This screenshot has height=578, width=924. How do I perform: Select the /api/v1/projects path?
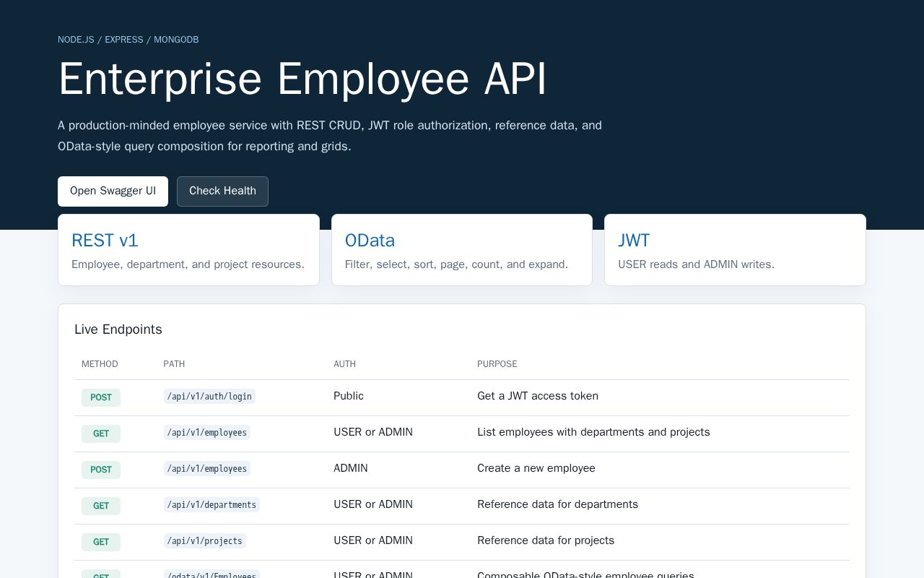tap(205, 540)
